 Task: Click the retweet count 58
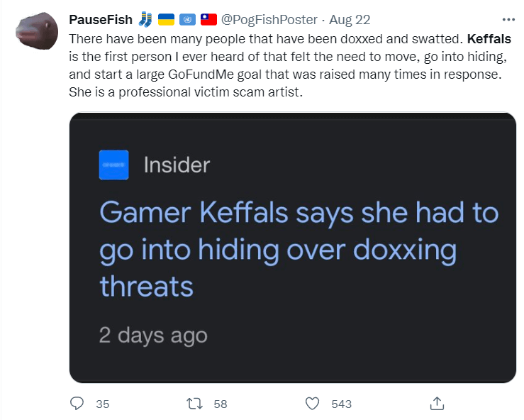pos(221,404)
